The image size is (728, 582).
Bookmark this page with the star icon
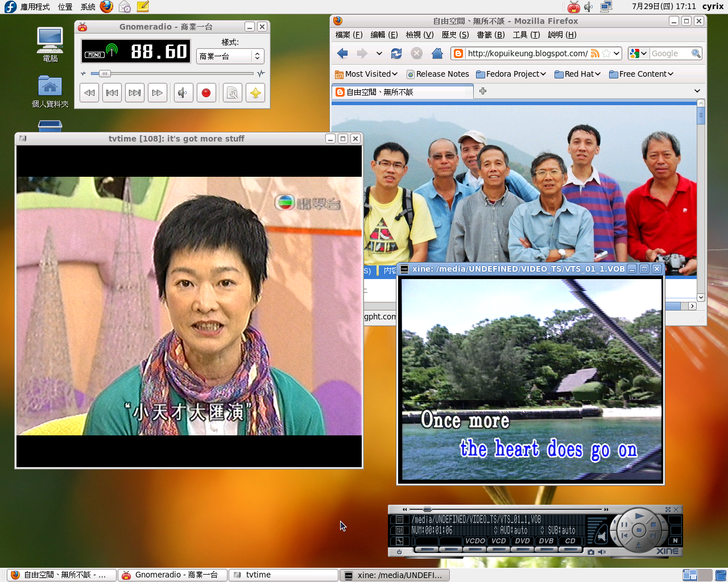pyautogui.click(x=606, y=53)
